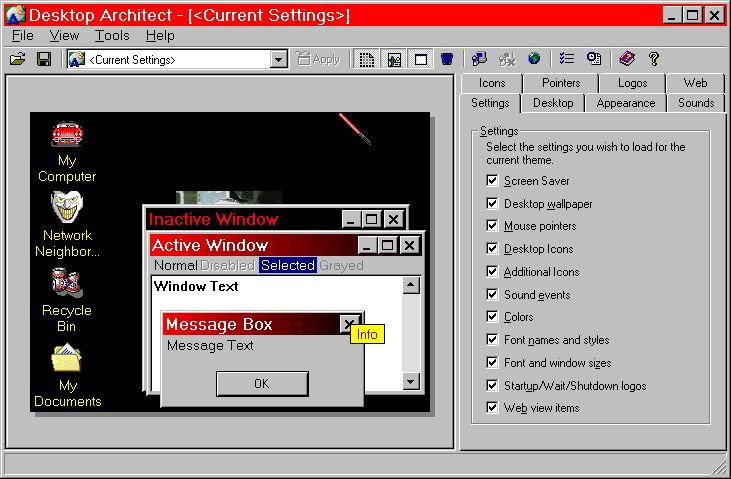Disable Font names and styles checkbox

click(x=492, y=340)
